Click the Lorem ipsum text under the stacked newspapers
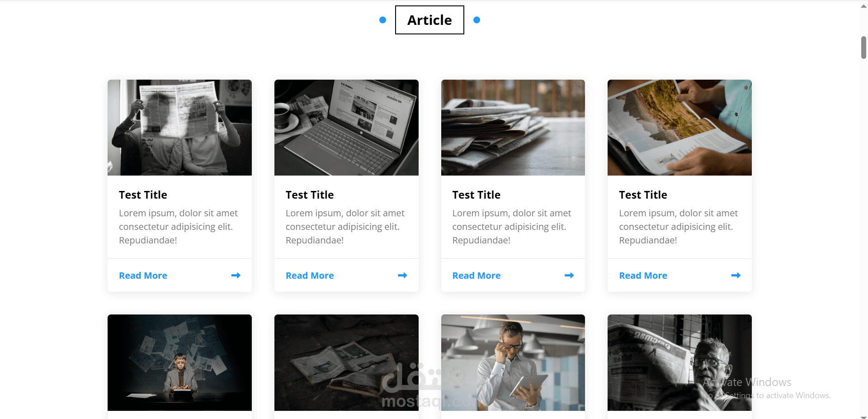This screenshot has width=868, height=419. (512, 227)
